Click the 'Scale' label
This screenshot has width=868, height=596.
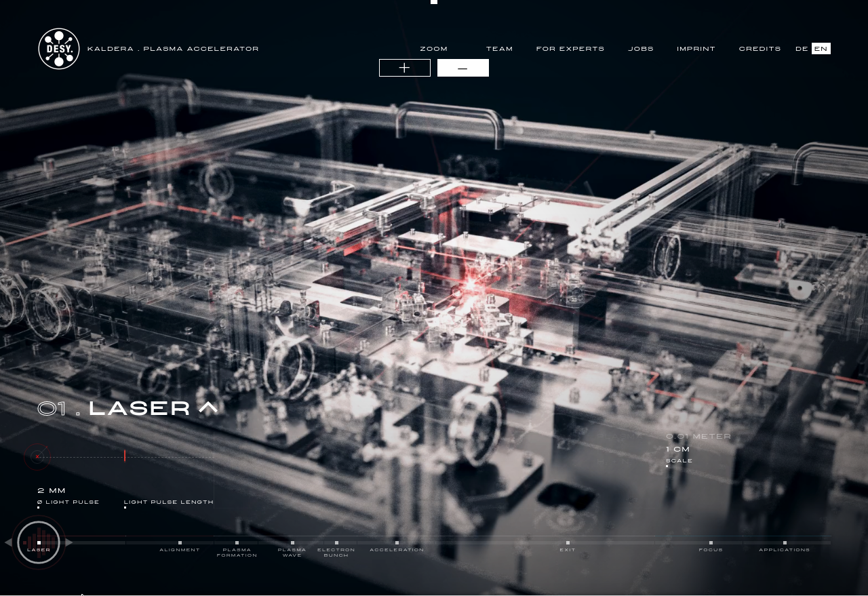[x=679, y=461]
